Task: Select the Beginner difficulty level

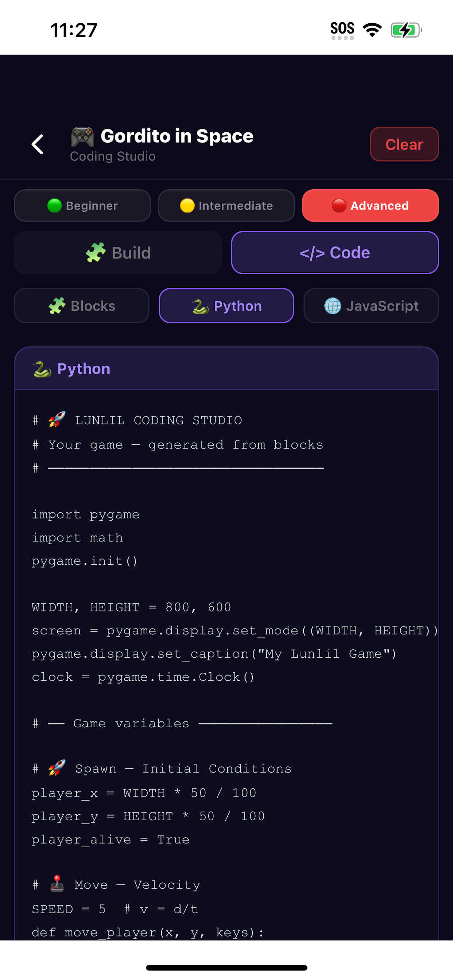Action: pyautogui.click(x=82, y=205)
